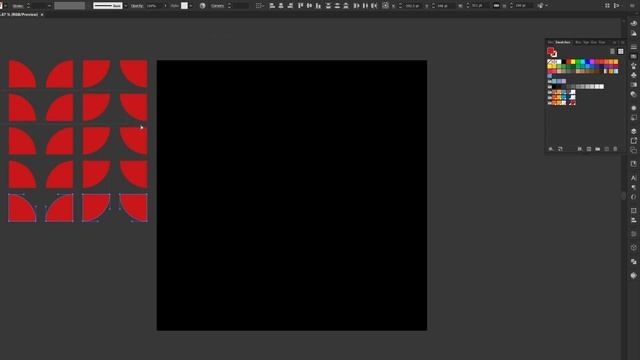Open the Align To dropdown in control bar
The width and height of the screenshot is (640, 360).
(x=260, y=6)
